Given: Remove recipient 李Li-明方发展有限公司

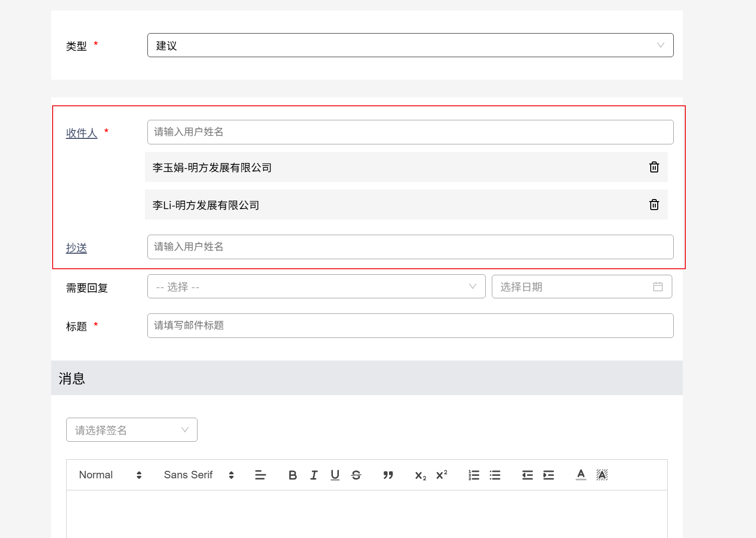Looking at the screenshot, I should [654, 205].
